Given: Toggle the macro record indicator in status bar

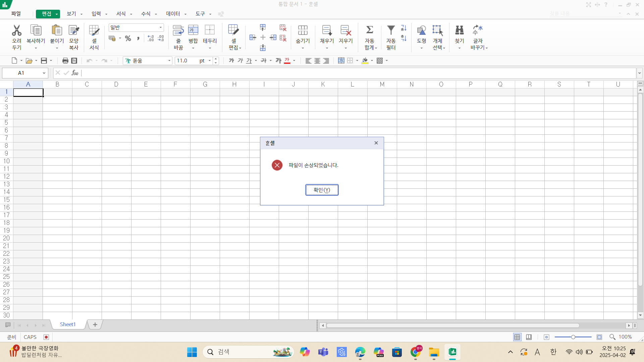Looking at the screenshot, I should (x=46, y=337).
